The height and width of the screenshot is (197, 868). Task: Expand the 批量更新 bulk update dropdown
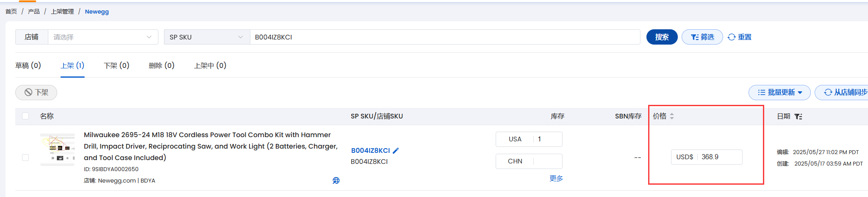click(779, 93)
